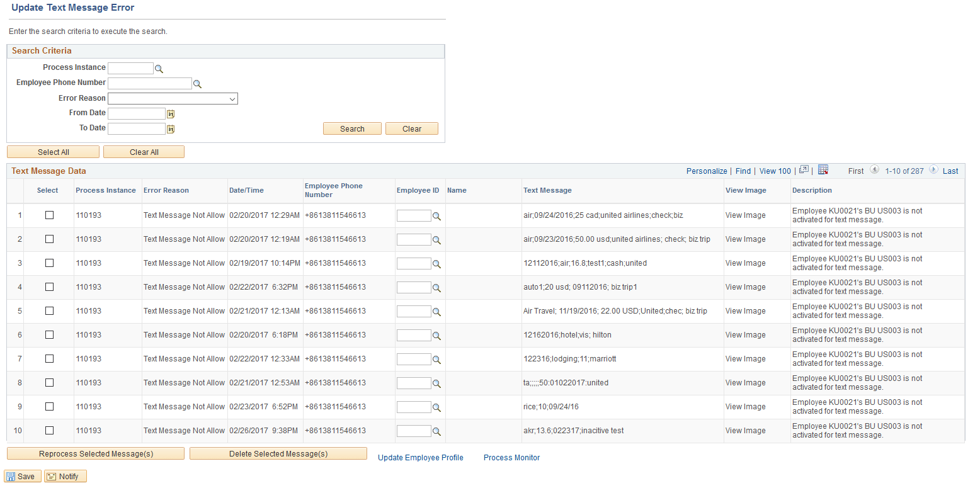The height and width of the screenshot is (488, 980).
Task: Open Process Instance lookup magnifier
Action: (159, 69)
